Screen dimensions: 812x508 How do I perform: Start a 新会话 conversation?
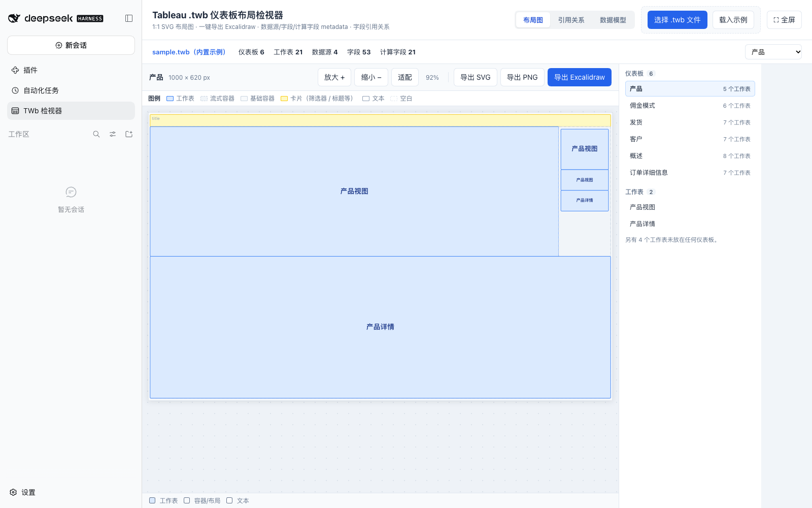tap(71, 45)
